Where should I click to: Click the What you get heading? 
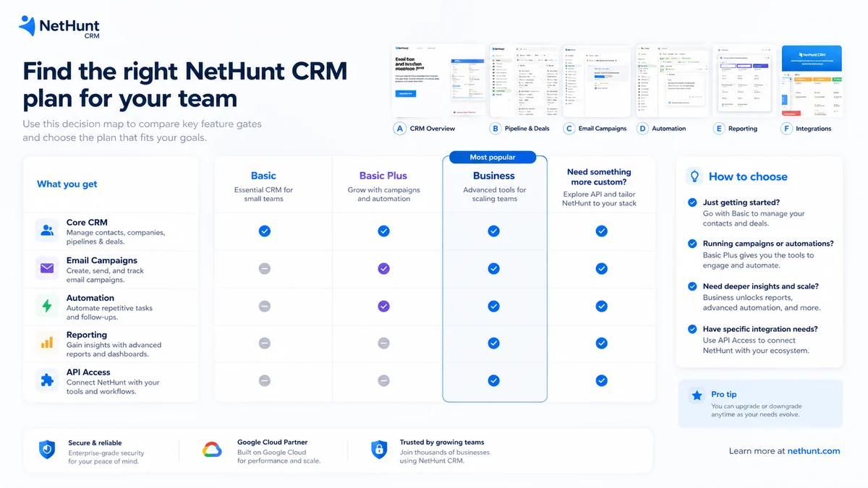click(x=67, y=184)
